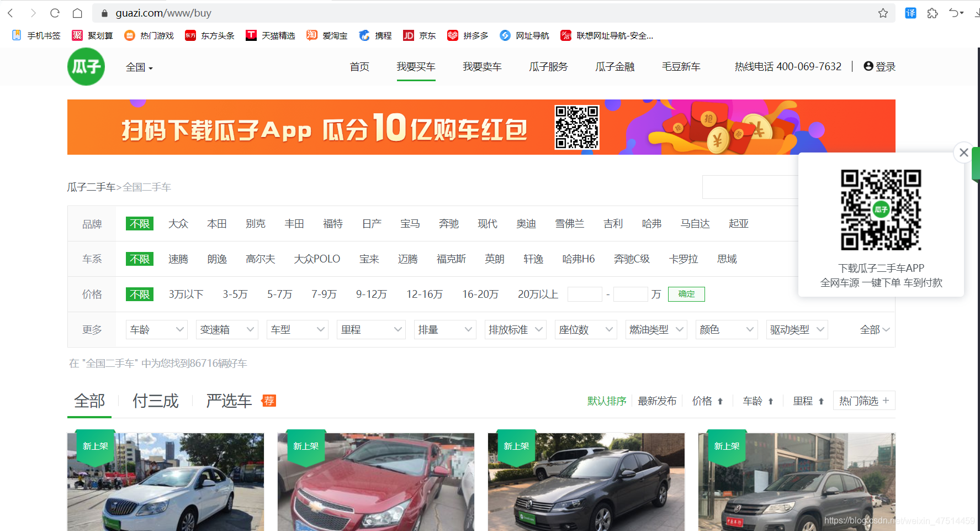Image resolution: width=980 pixels, height=531 pixels.
Task: Expand the 车龄 dropdown
Action: [x=157, y=330]
